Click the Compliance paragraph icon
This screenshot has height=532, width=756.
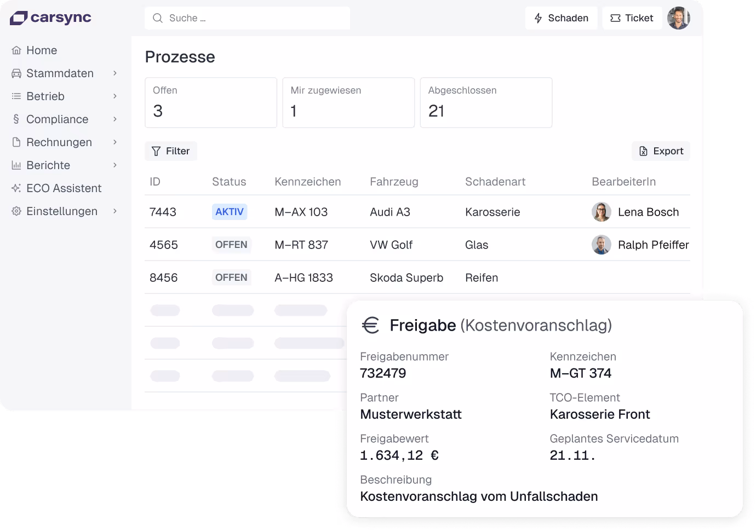click(16, 119)
